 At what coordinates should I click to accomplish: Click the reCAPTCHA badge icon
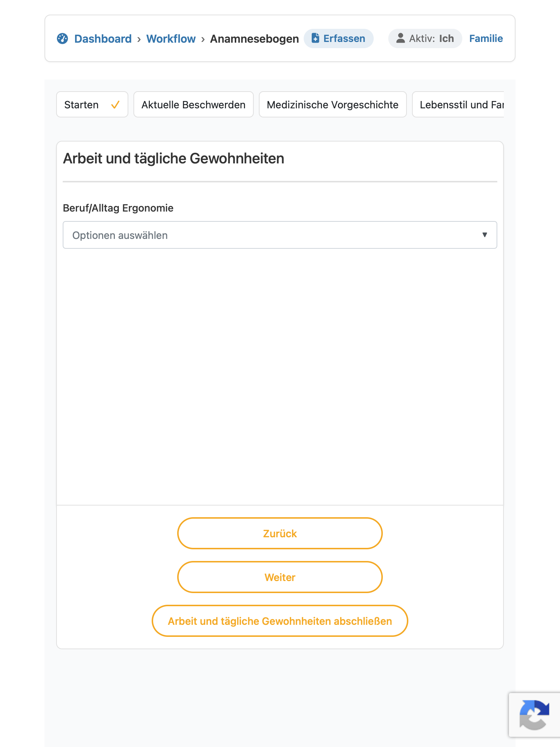tap(534, 715)
